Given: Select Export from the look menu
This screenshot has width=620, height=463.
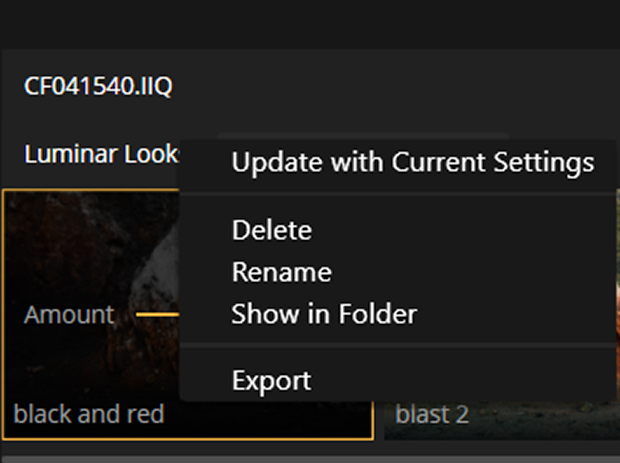Looking at the screenshot, I should [271, 380].
